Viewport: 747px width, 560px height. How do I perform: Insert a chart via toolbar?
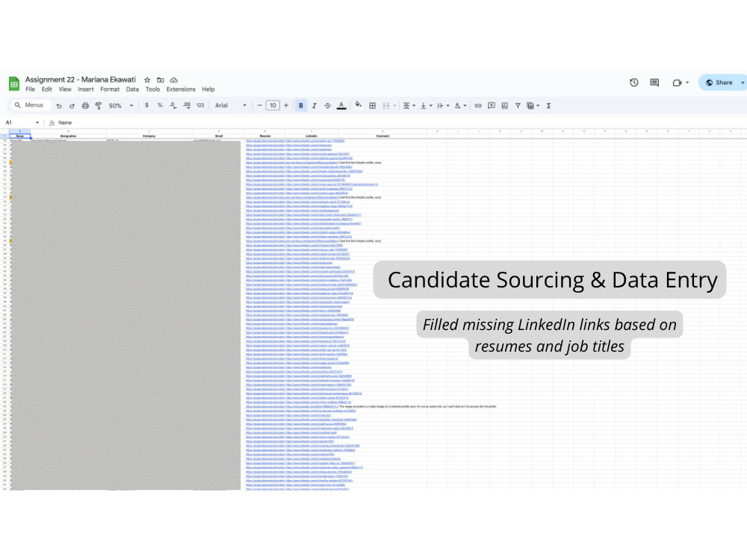tap(504, 106)
